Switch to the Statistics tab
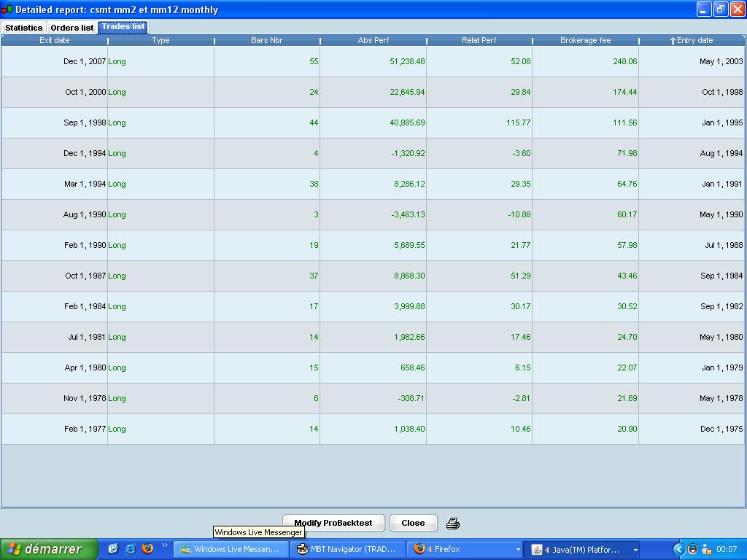The height and width of the screenshot is (560, 747). click(x=23, y=28)
